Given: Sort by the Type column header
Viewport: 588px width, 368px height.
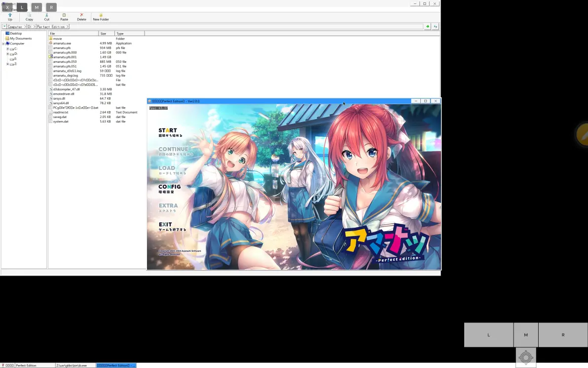Looking at the screenshot, I should coord(129,34).
